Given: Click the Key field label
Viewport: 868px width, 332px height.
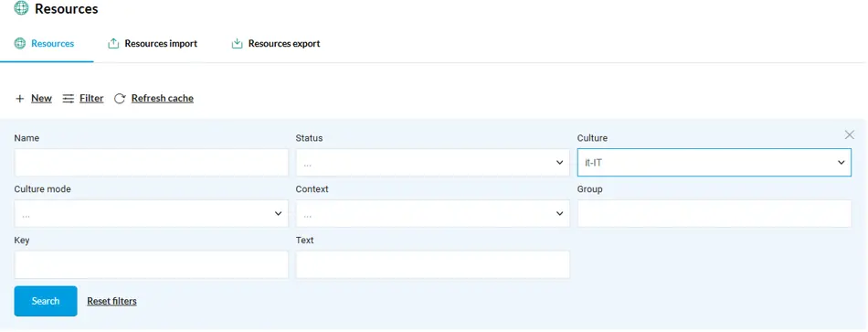Looking at the screenshot, I should pos(22,240).
